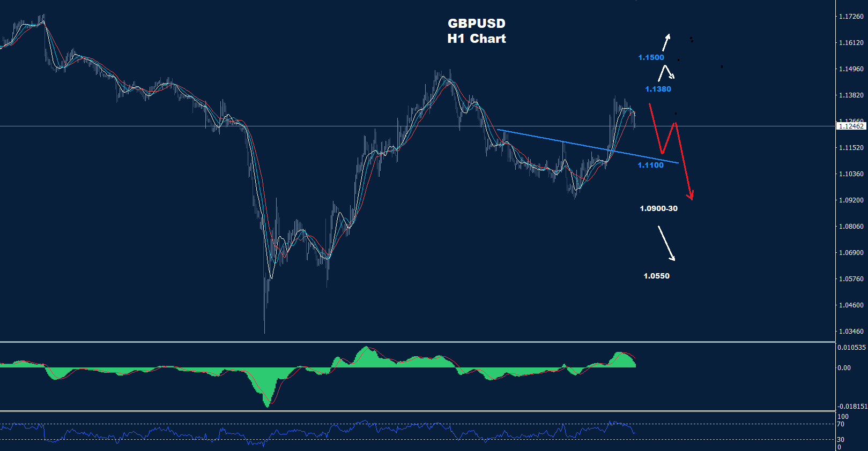
Task: Click the white upward arrow above 1.1500
Action: (x=666, y=42)
